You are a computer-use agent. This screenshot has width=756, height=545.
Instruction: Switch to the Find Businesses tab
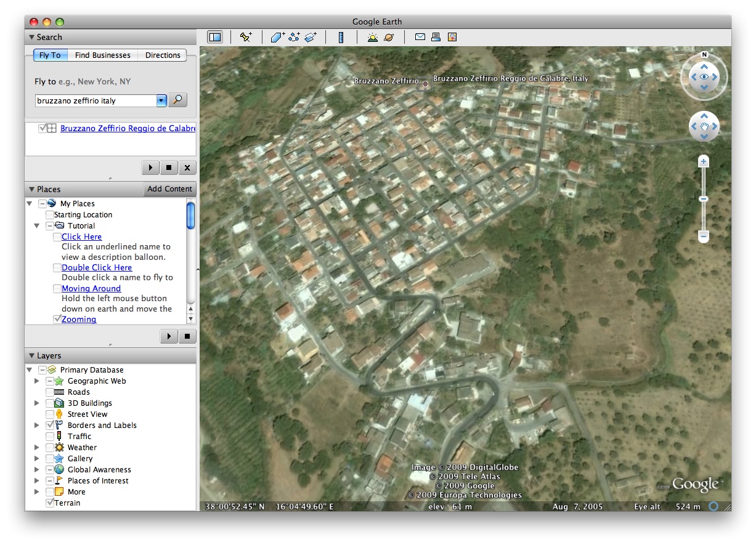(103, 55)
